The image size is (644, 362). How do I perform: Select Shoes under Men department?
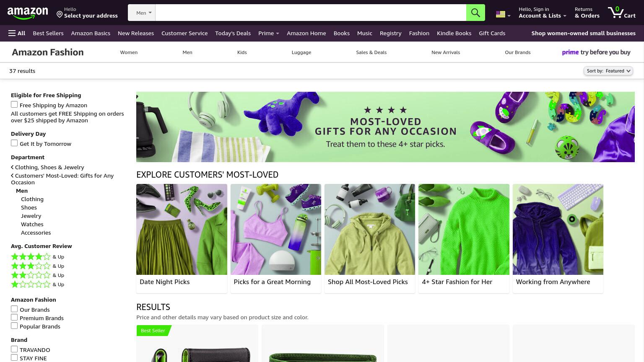29,207
